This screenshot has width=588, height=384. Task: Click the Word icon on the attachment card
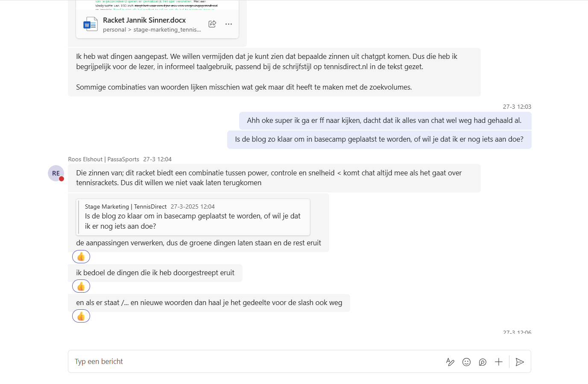[x=90, y=24]
